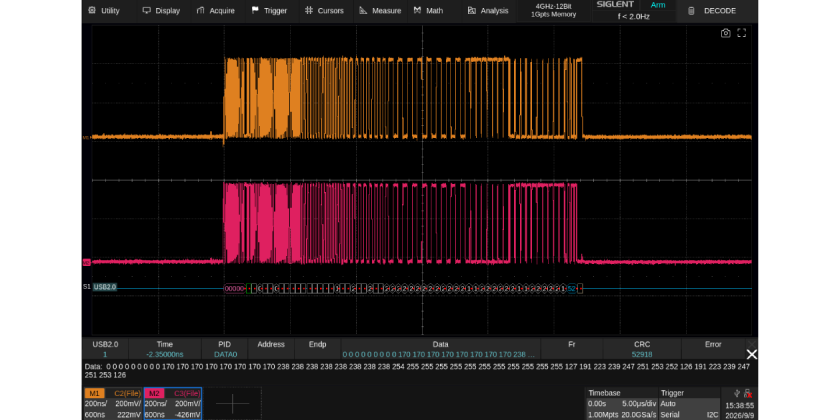Viewport: 840px width, 420px height.
Task: Click the Error column header
Action: (x=713, y=344)
